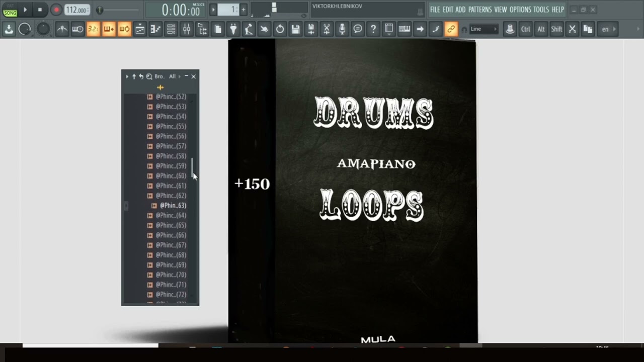
Task: Click the window layout icon with arrow
Action: [389, 29]
